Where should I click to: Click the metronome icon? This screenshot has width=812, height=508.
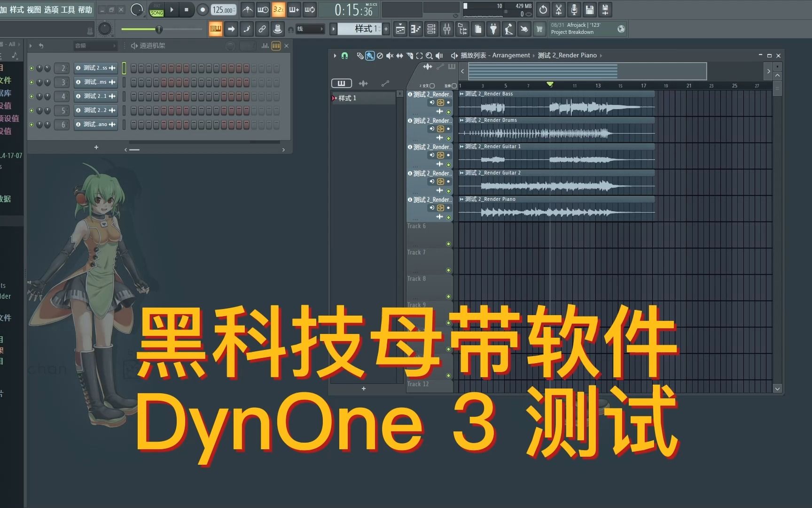(x=247, y=9)
